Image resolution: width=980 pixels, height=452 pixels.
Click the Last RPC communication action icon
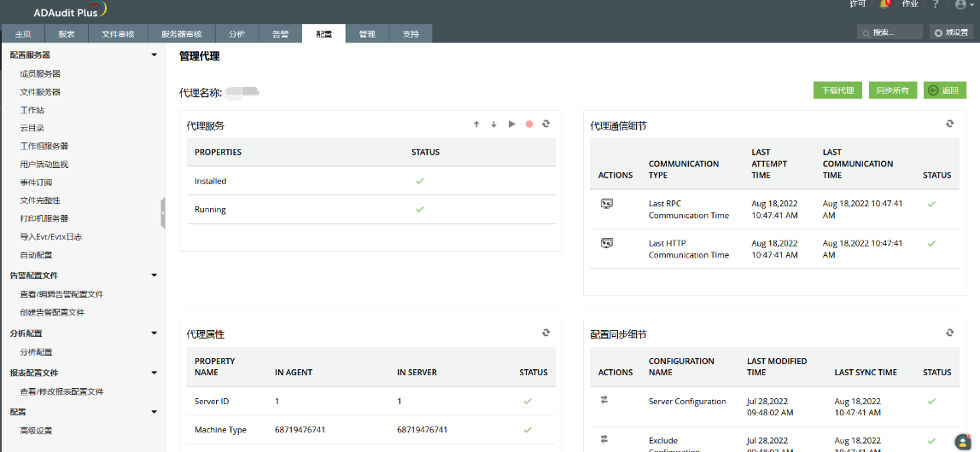(x=607, y=204)
